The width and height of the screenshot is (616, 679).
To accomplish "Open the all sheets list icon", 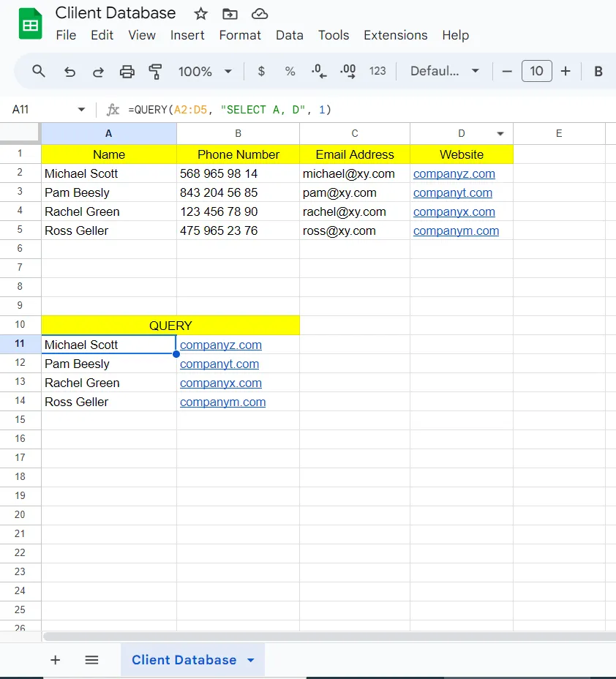I will [91, 660].
